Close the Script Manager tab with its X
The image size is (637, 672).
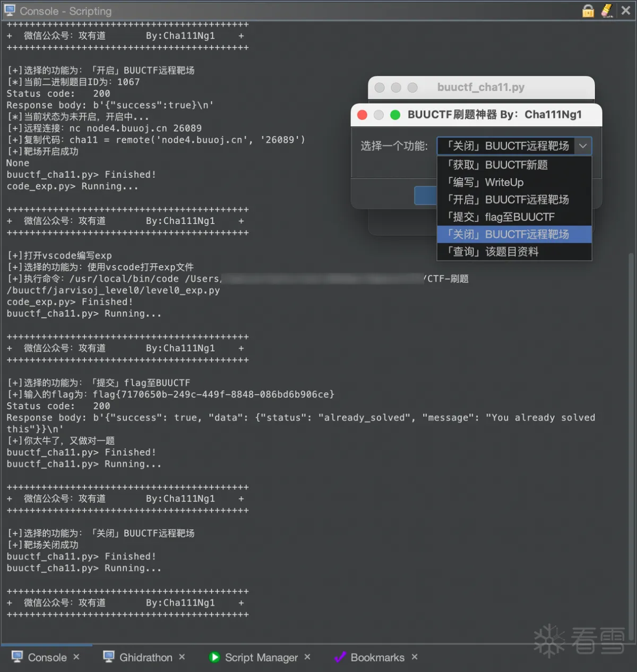pos(307,657)
